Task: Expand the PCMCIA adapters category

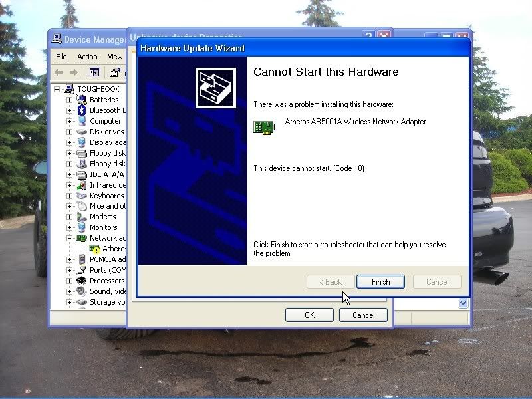Action: 69,259
